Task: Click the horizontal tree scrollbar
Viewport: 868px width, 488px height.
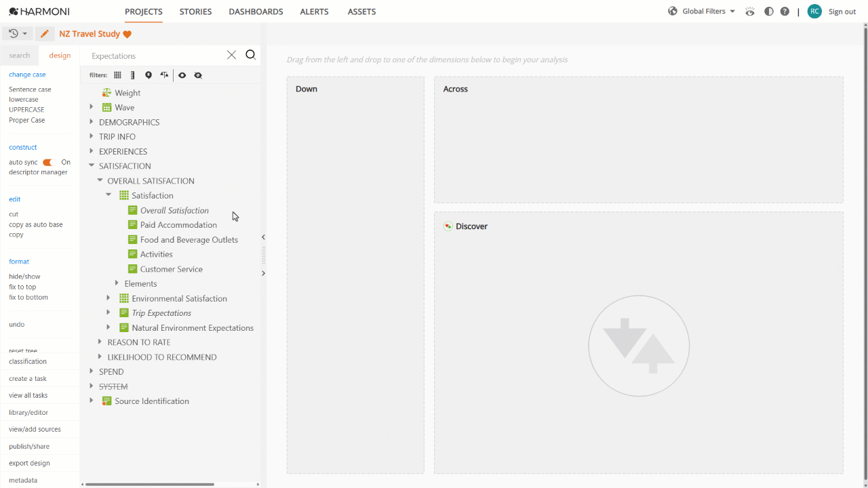Action: [150, 484]
